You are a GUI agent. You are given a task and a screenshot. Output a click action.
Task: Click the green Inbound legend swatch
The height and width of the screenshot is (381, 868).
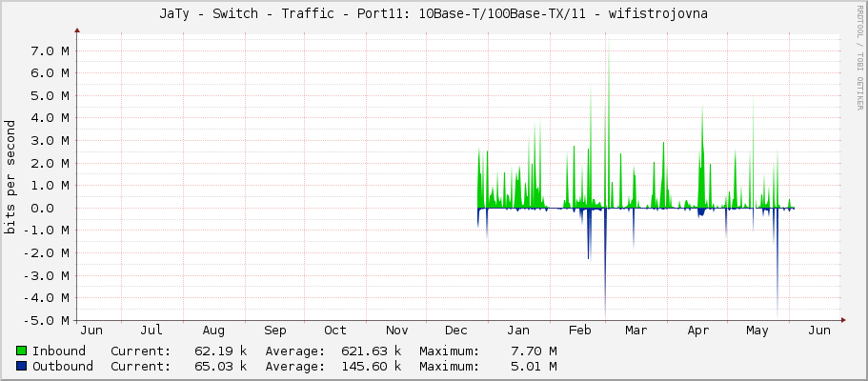point(22,351)
